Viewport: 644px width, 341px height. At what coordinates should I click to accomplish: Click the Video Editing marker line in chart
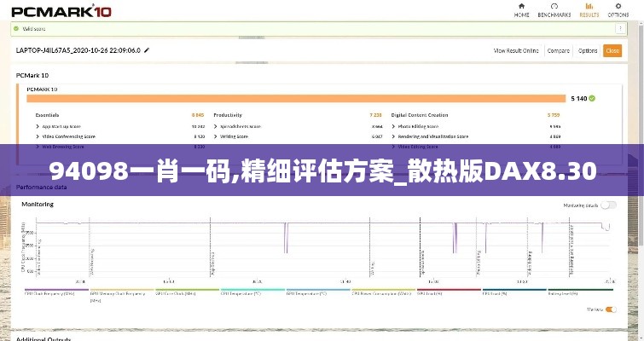click(x=528, y=246)
